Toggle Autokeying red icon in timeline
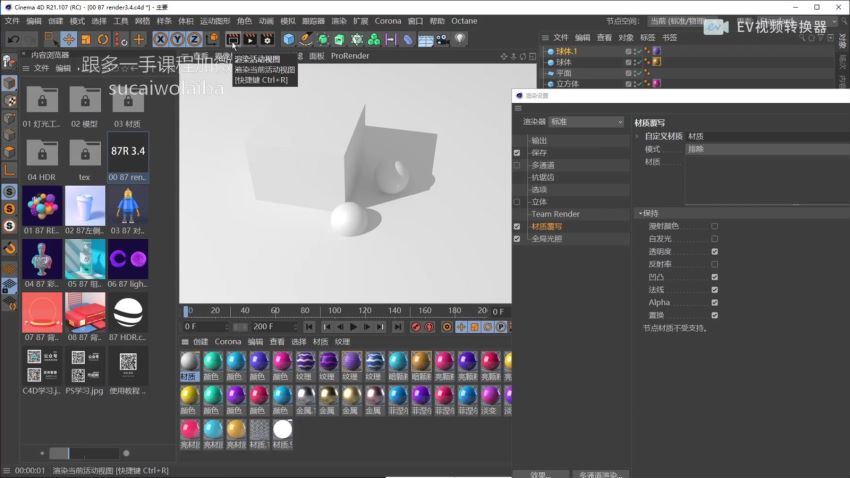Image resolution: width=850 pixels, height=478 pixels. click(x=429, y=327)
